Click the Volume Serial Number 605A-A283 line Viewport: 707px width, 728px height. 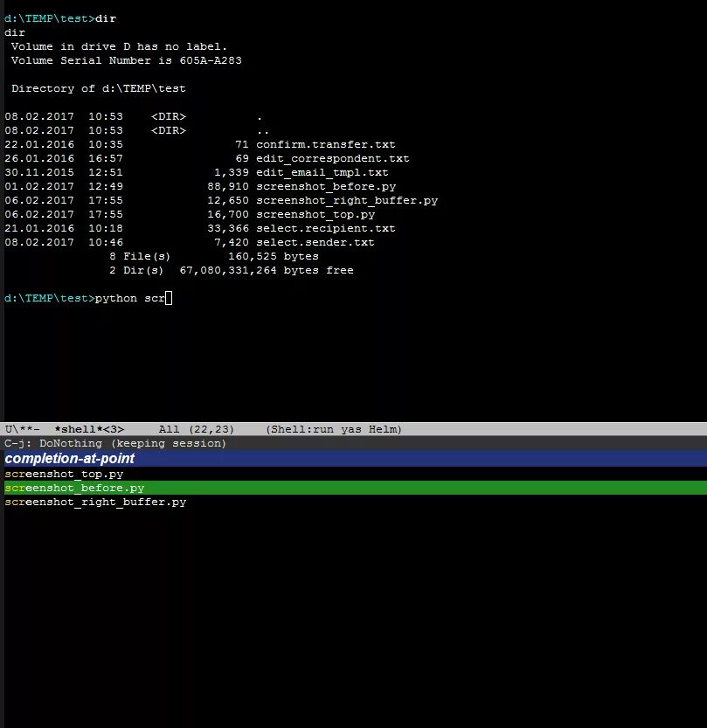tap(126, 60)
